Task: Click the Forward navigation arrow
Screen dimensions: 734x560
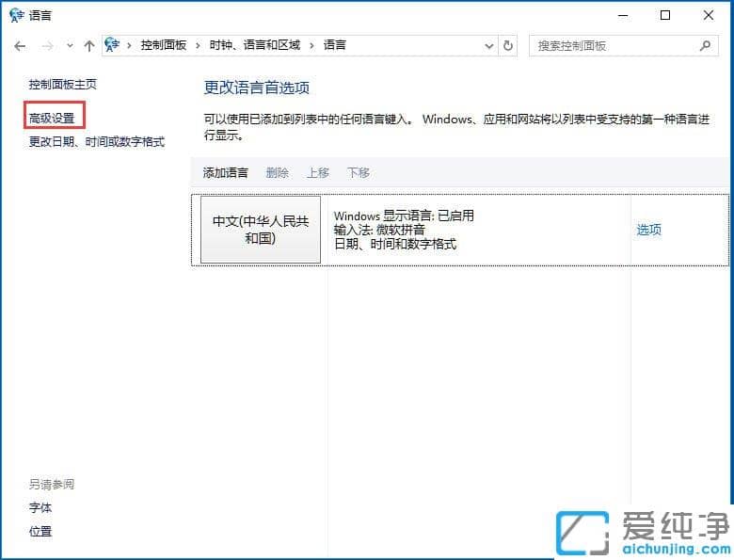Action: 48,45
